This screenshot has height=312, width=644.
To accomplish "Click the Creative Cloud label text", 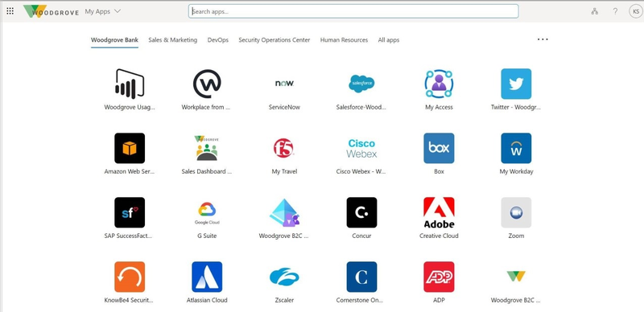I will click(439, 236).
